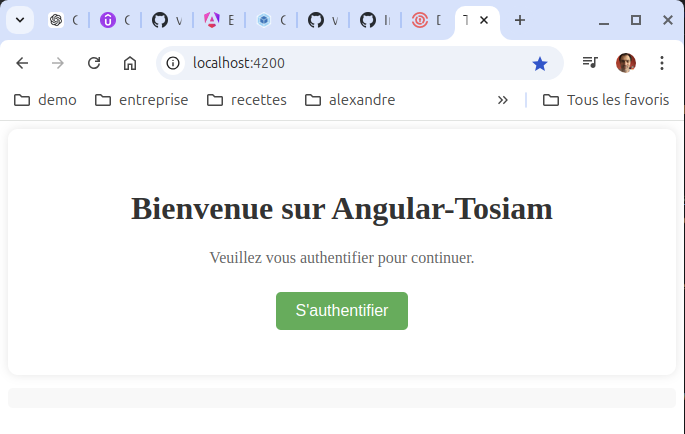Screen dimensions: 685x434
Task: Open the alexandre bookmarks folder
Action: pos(350,100)
